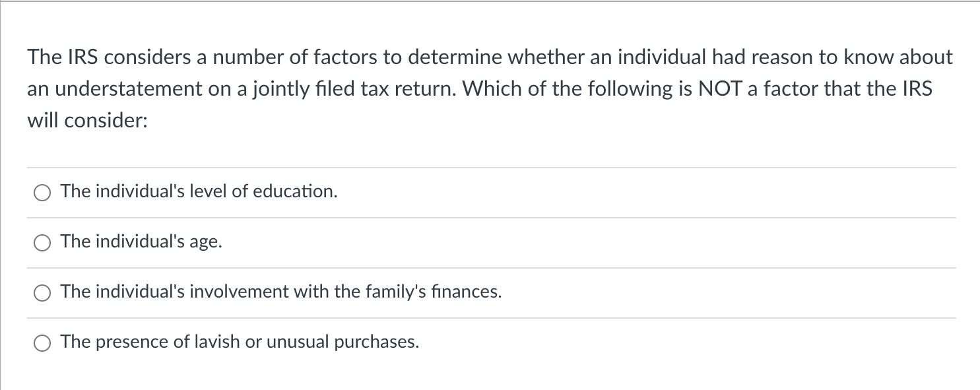Image resolution: width=980 pixels, height=390 pixels.
Task: Choose the radio button for individual's age
Action: 42,243
